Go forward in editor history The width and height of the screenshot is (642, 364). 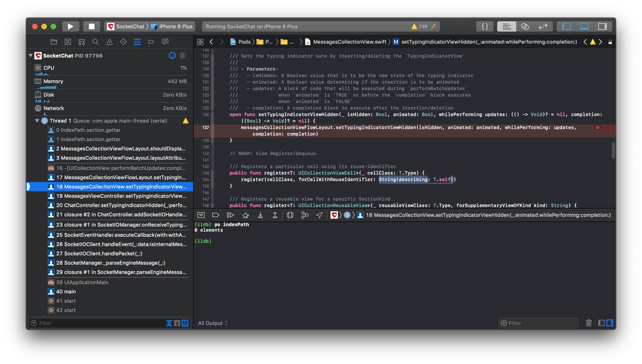(222, 42)
